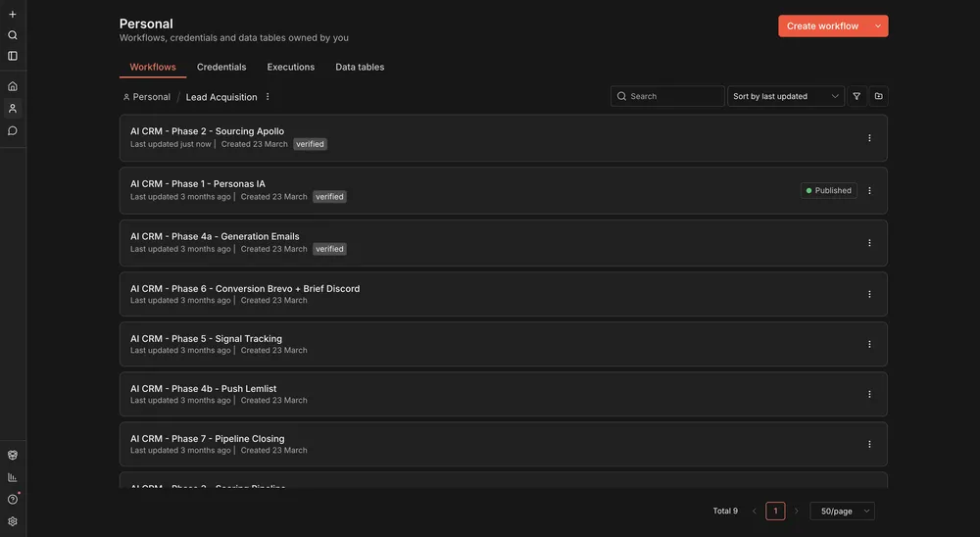The width and height of the screenshot is (980, 537).
Task: Navigate to Personal breadcrumb link
Action: (x=147, y=97)
